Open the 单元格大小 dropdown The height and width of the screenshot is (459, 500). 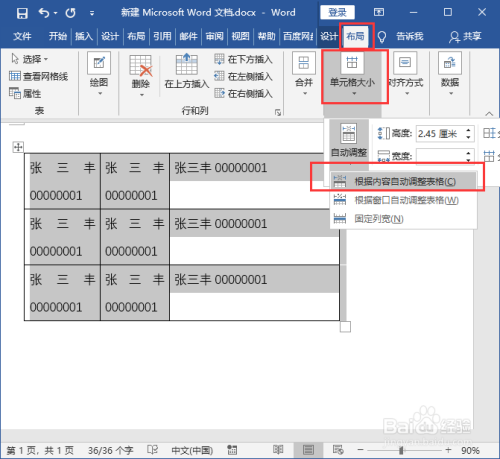coord(353,75)
